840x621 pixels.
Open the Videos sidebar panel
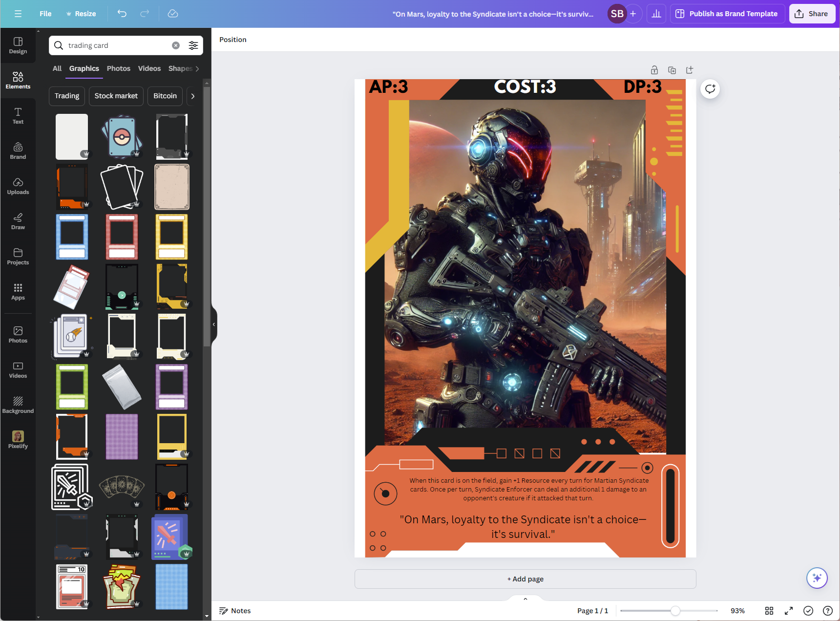pyautogui.click(x=18, y=370)
